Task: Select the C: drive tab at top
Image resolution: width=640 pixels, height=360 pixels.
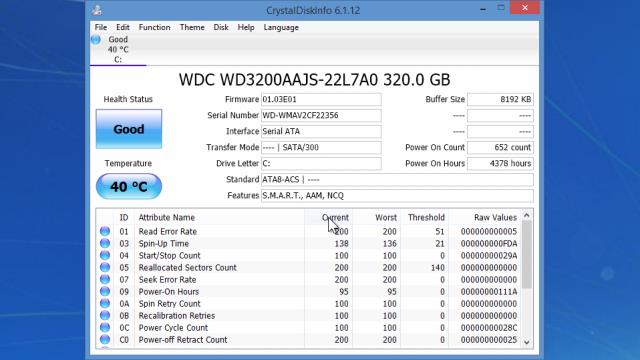Action: pos(118,50)
